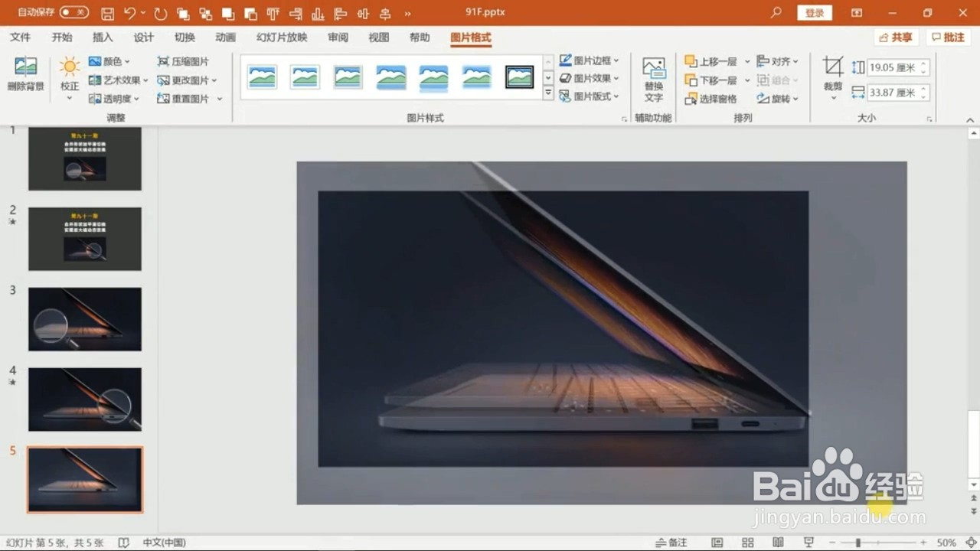Click the 重置图片 reset picture button
Screen dimensions: 980x551
point(184,99)
